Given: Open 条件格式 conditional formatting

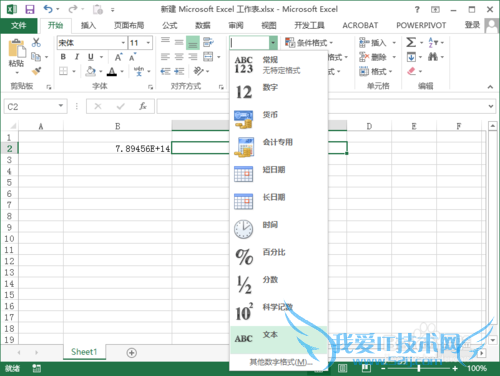Looking at the screenshot, I should tap(309, 43).
